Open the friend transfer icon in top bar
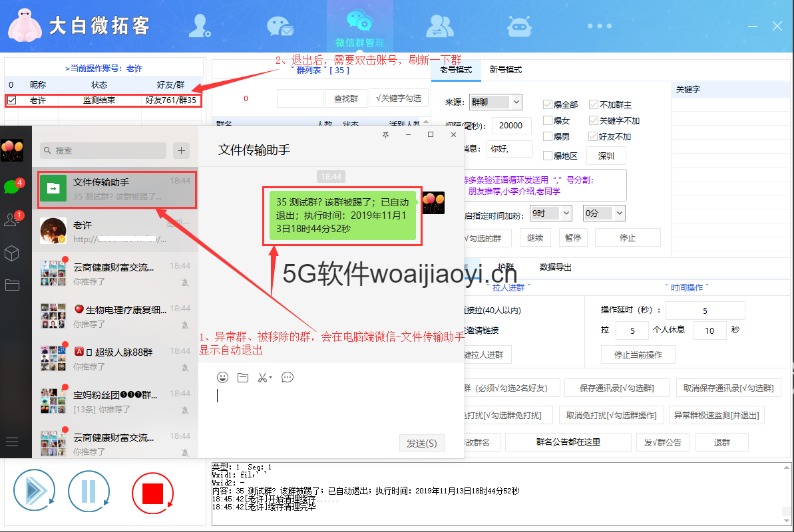The height and width of the screenshot is (532, 794). [x=439, y=27]
